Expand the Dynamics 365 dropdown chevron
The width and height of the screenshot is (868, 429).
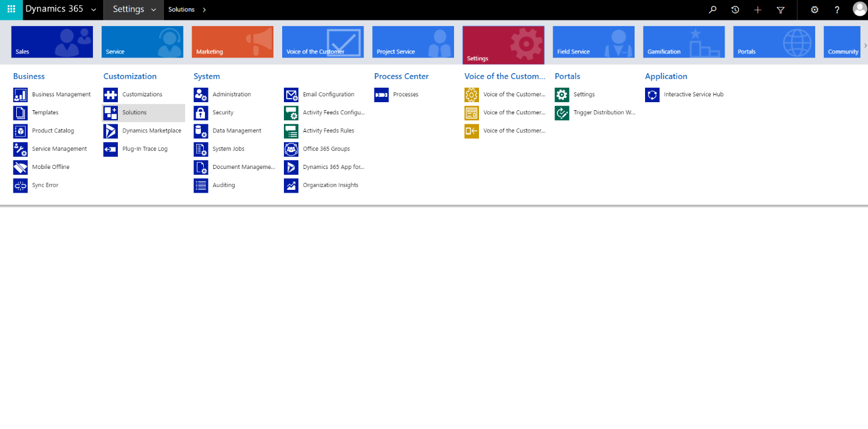click(x=93, y=10)
